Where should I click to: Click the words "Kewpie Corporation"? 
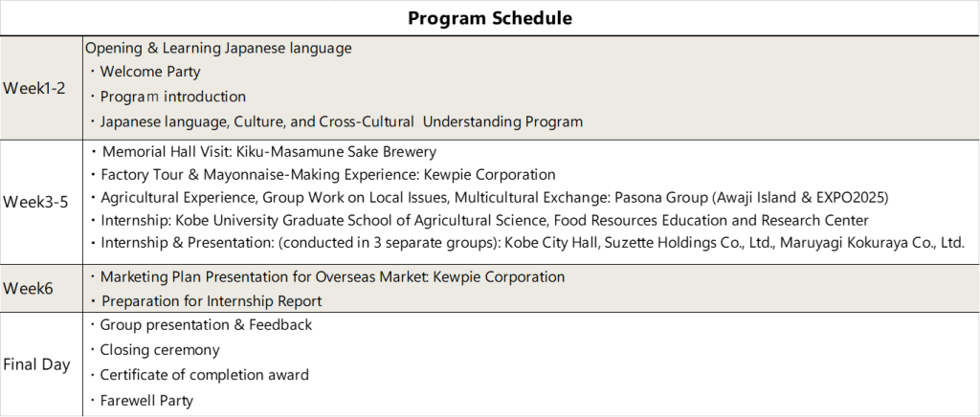(x=499, y=276)
